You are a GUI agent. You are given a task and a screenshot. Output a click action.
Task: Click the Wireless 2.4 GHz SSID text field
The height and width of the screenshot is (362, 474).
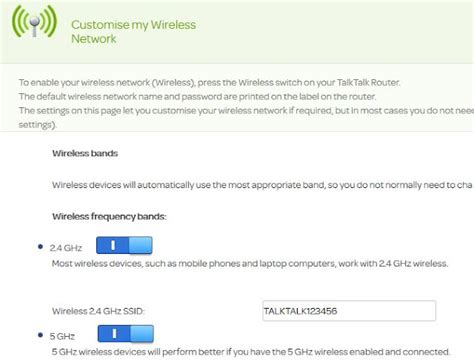pyautogui.click(x=349, y=311)
